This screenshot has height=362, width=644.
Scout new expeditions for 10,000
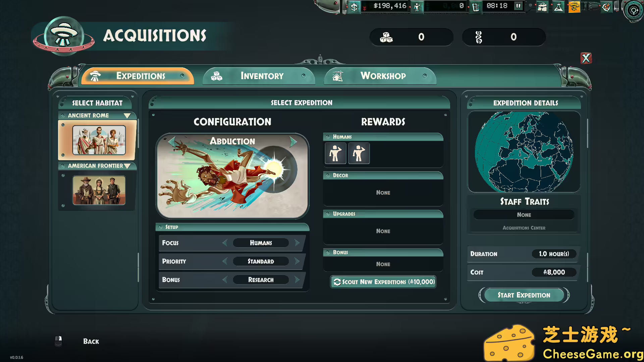[383, 282]
